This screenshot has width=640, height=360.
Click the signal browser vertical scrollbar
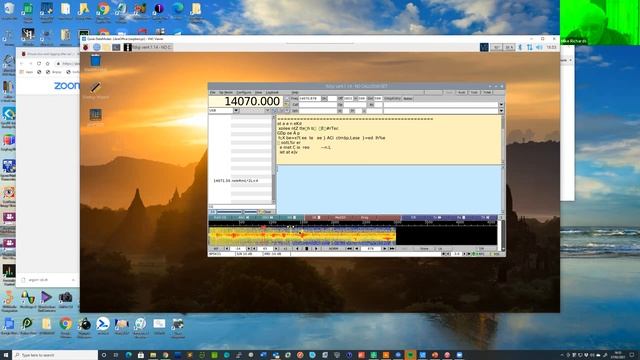(x=273, y=159)
